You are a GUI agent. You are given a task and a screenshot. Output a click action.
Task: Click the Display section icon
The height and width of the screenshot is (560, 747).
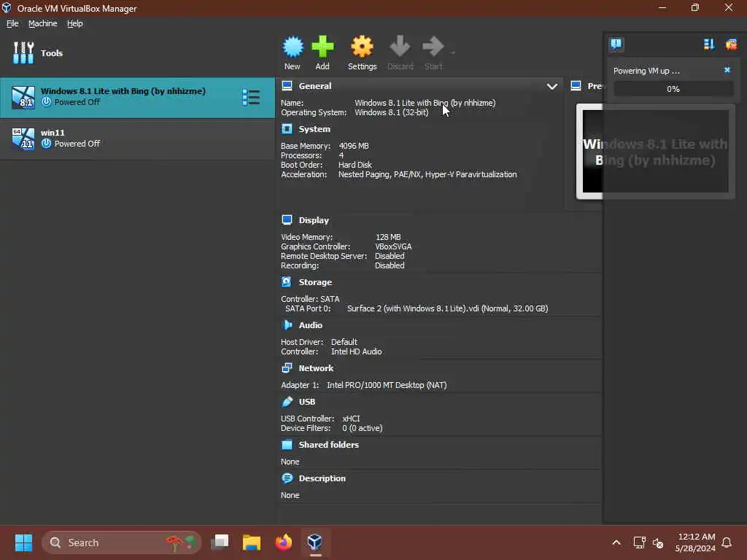[x=287, y=220]
